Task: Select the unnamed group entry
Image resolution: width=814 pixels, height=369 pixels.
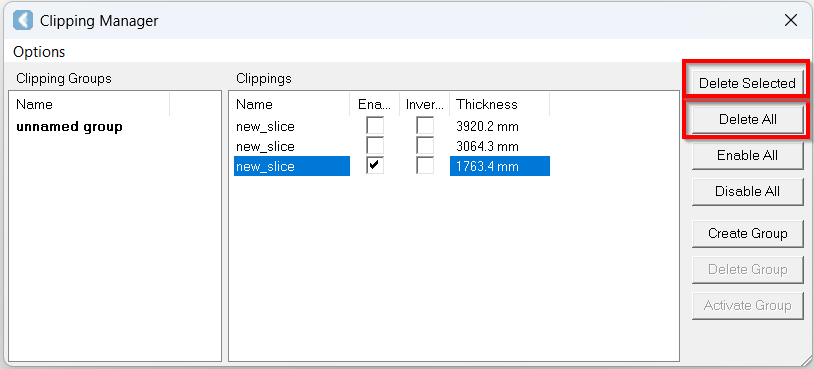Action: pos(69,127)
